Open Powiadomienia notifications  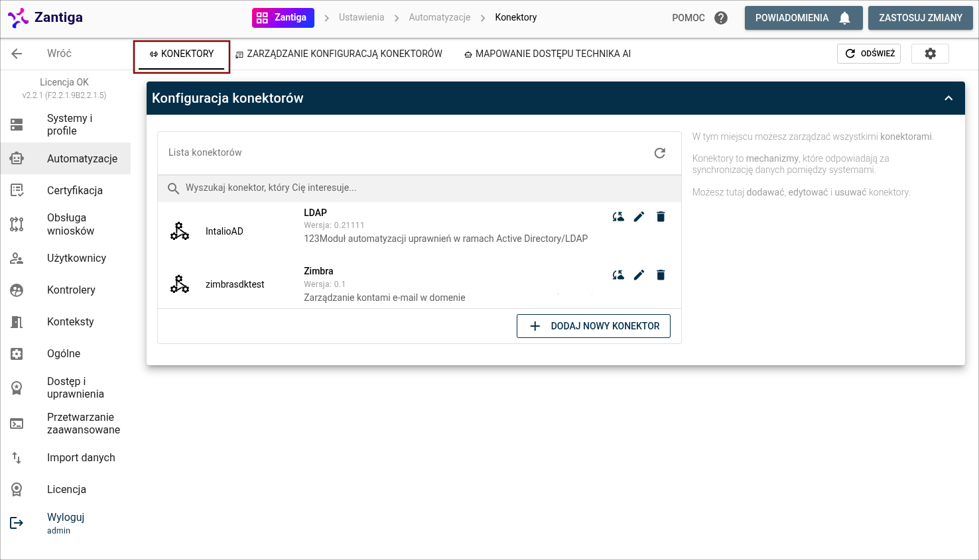tap(803, 18)
